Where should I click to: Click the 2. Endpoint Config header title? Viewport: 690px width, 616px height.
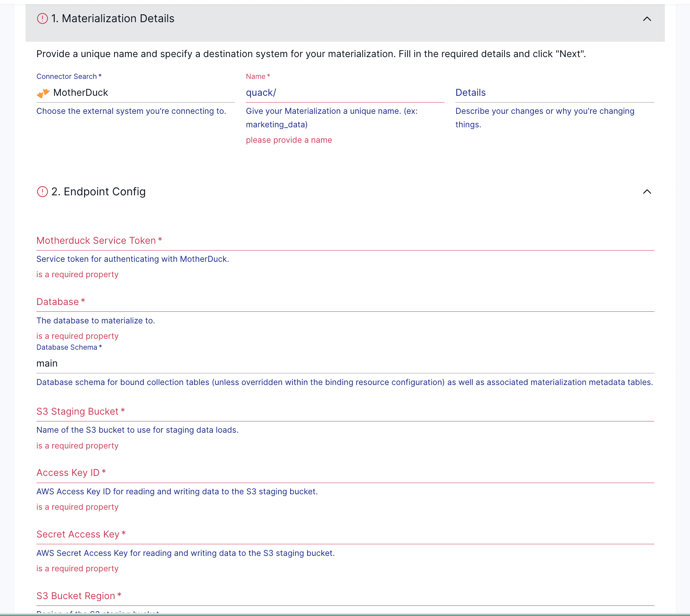pyautogui.click(x=98, y=192)
